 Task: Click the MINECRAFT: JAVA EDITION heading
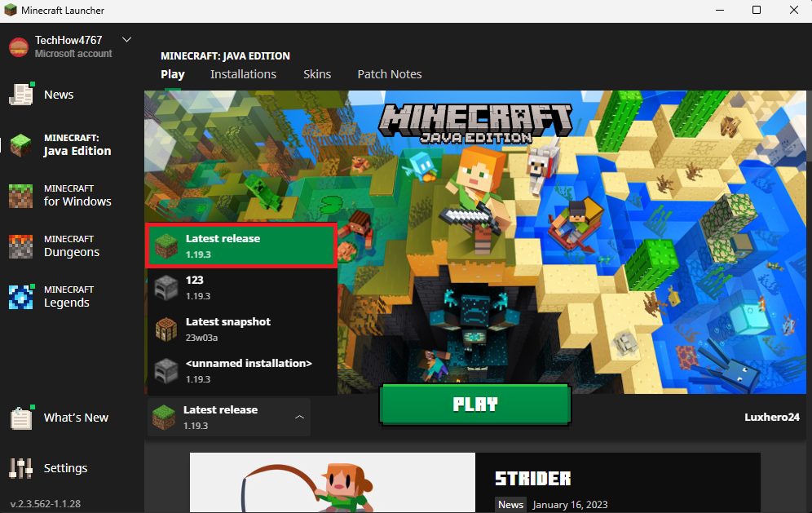[225, 56]
